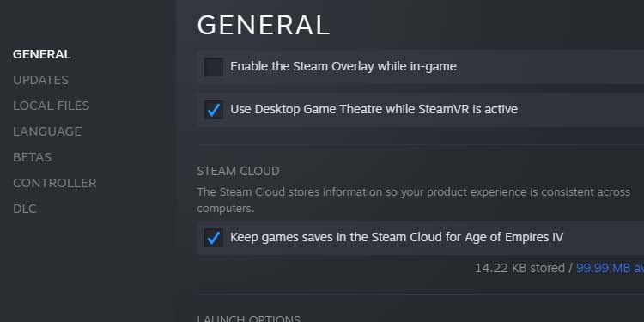Open the 99.99 MB available link
Viewport: 644px width, 322px height.
click(610, 268)
